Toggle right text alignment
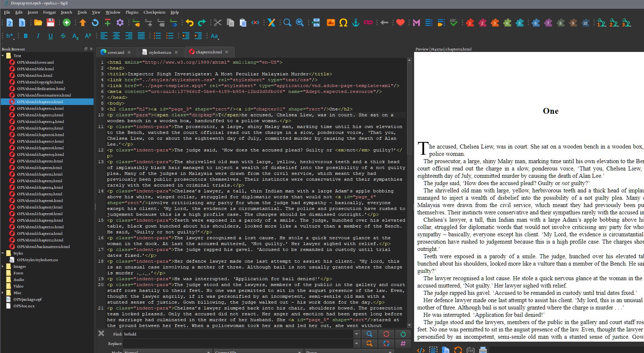The height and width of the screenshot is (353, 644). [129, 36]
